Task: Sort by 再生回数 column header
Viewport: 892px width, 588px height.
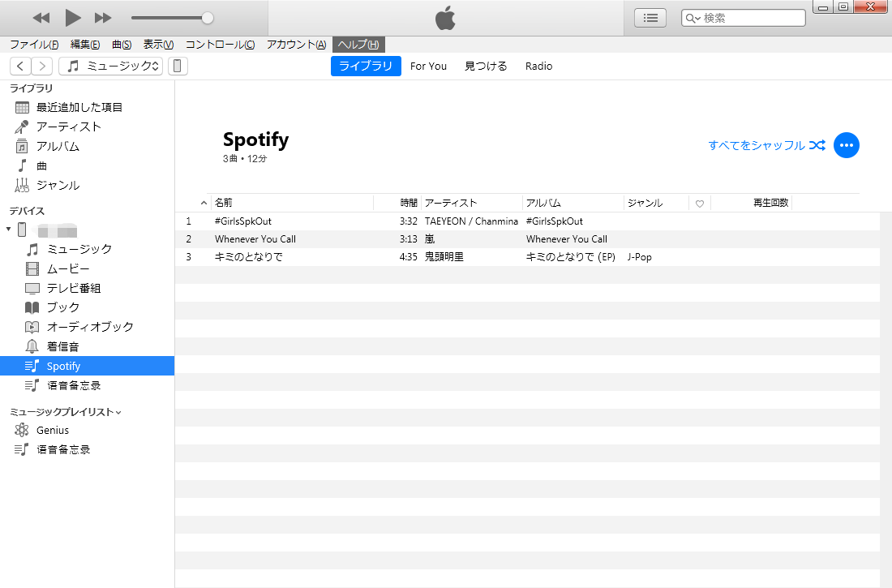Action: click(751, 203)
